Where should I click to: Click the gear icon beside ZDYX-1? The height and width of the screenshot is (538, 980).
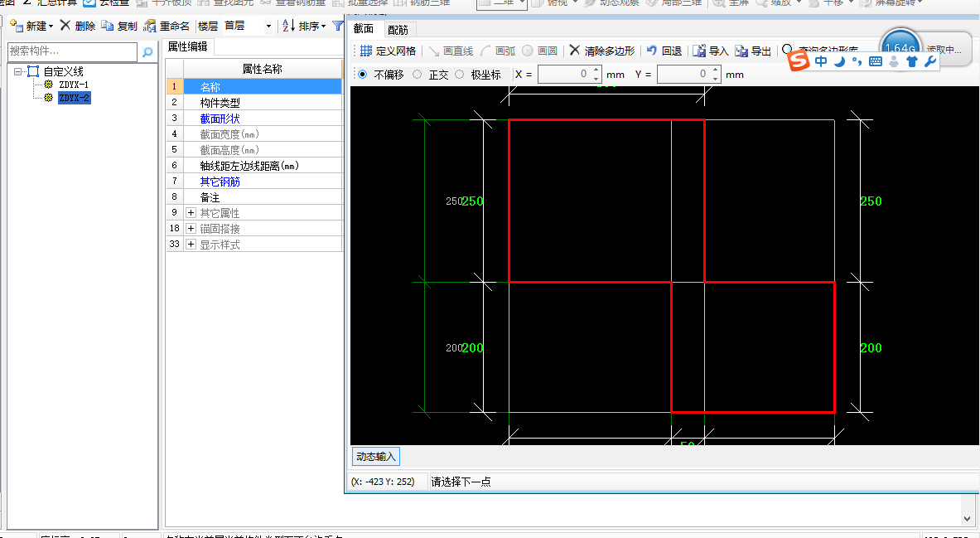[48, 85]
